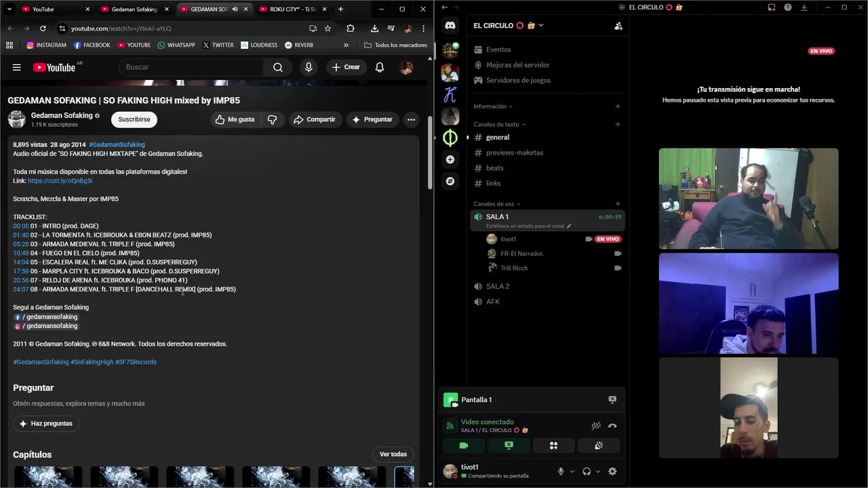Collapse Canales de voz category
Viewport: 868px width, 488px height.
pos(497,204)
